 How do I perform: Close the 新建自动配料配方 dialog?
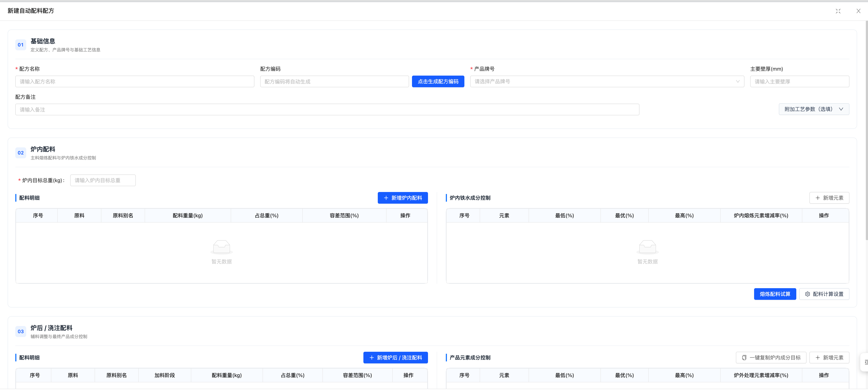click(858, 11)
